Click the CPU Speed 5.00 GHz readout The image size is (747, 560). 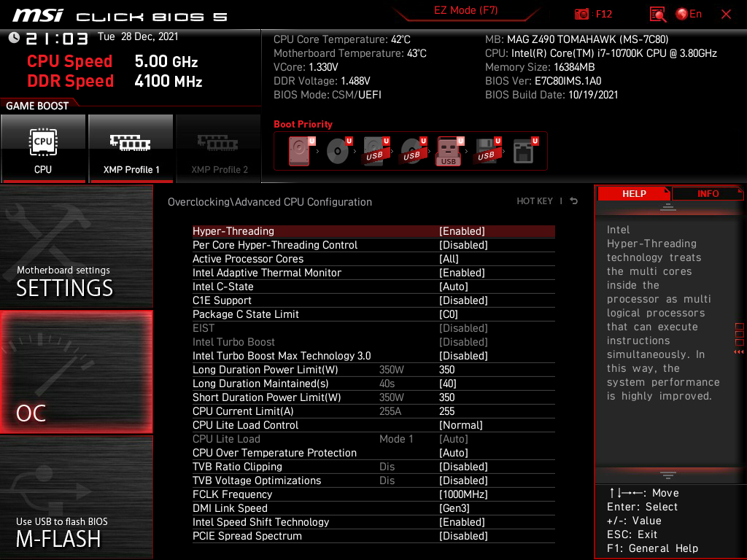112,61
